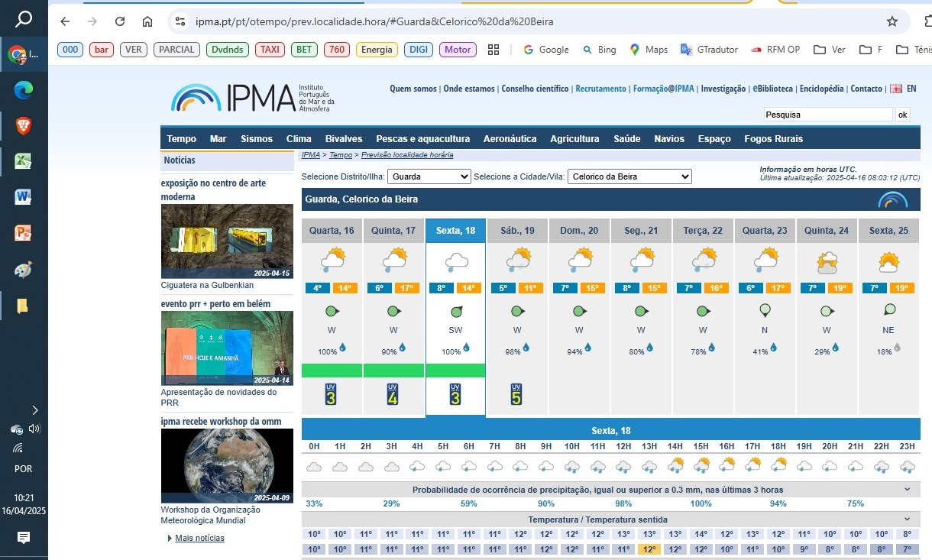
Task: Open the F bookmarks folder
Action: (871, 50)
